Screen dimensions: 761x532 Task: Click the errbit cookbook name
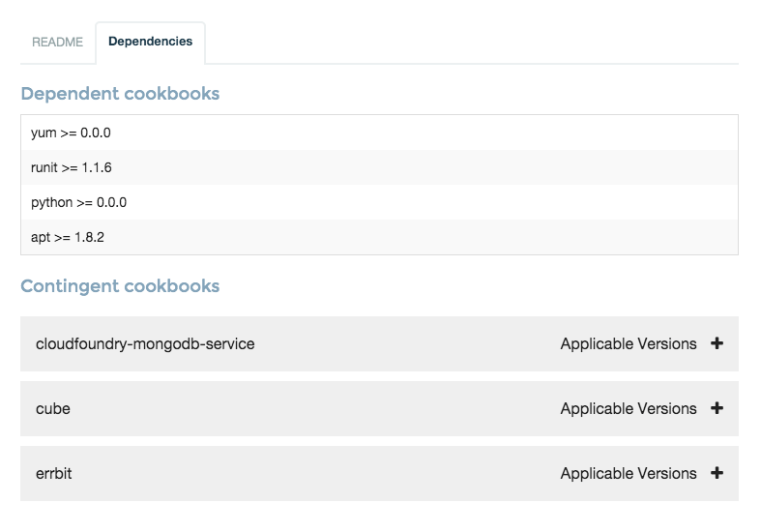pyautogui.click(x=54, y=473)
